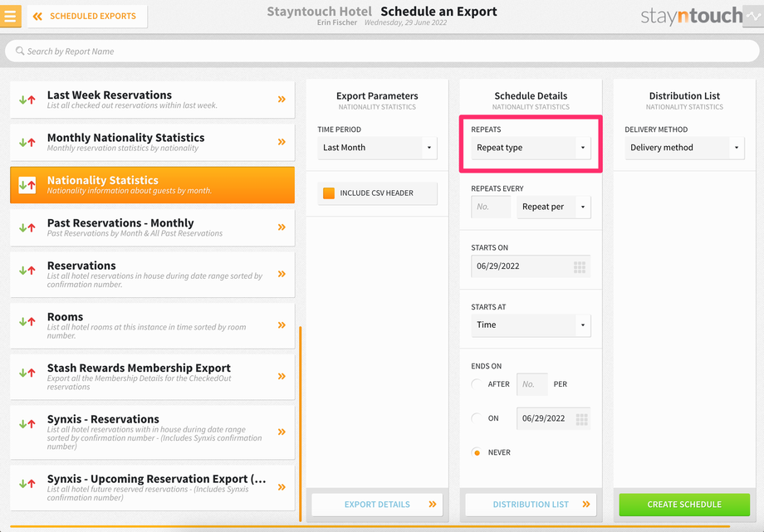
Task: Open the Repeat type dropdown
Action: click(531, 148)
